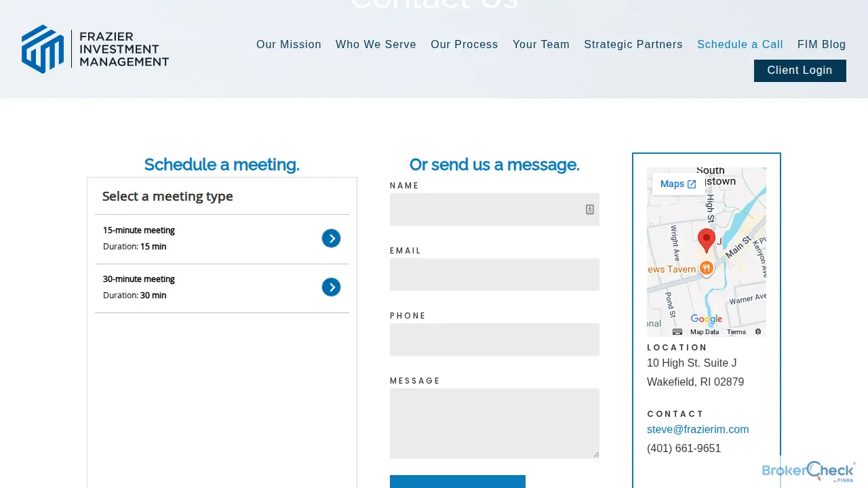868x488 pixels.
Task: Focus the Name input field
Action: [x=494, y=209]
